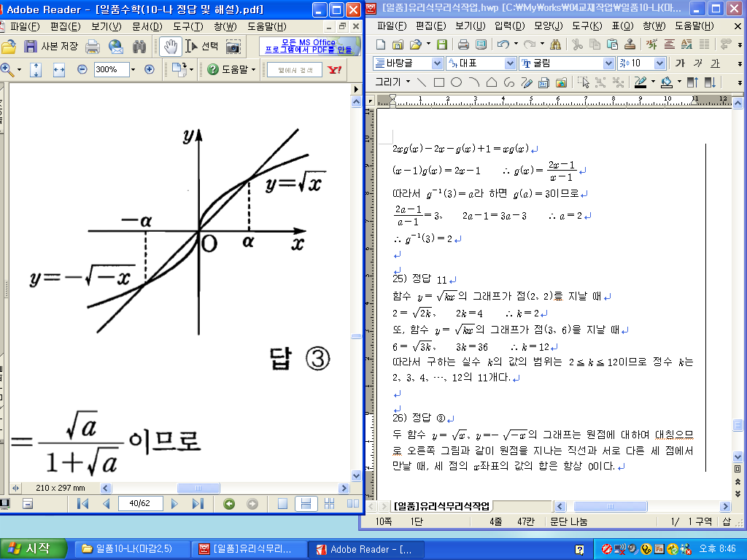Toggle bold 가 formatting in HWP
747x560 pixels.
pos(680,63)
